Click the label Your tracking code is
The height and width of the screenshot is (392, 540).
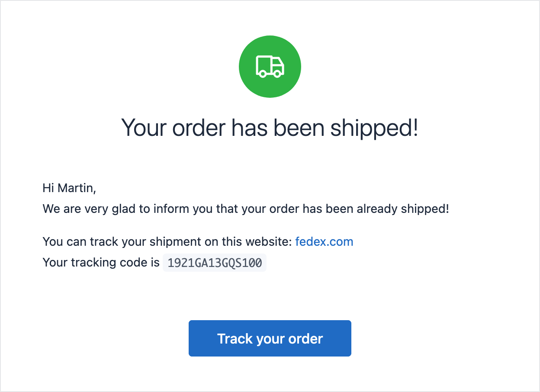(x=100, y=262)
